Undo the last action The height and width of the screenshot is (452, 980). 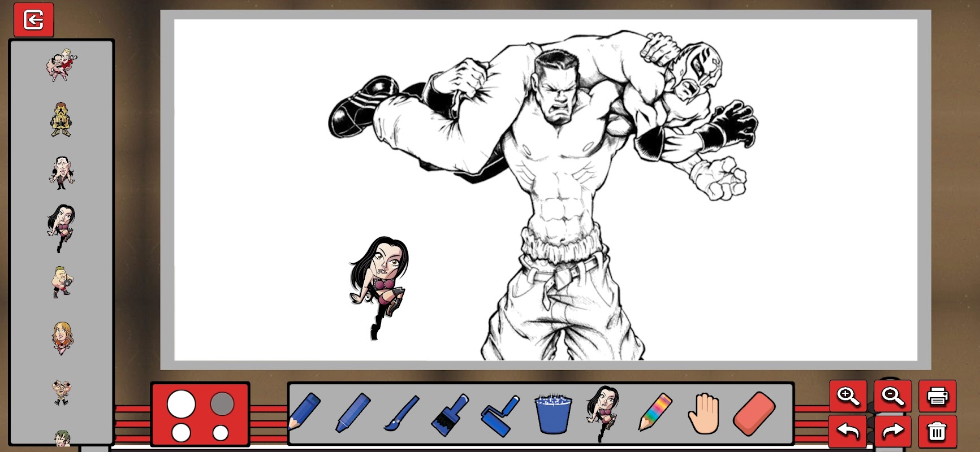(x=848, y=431)
